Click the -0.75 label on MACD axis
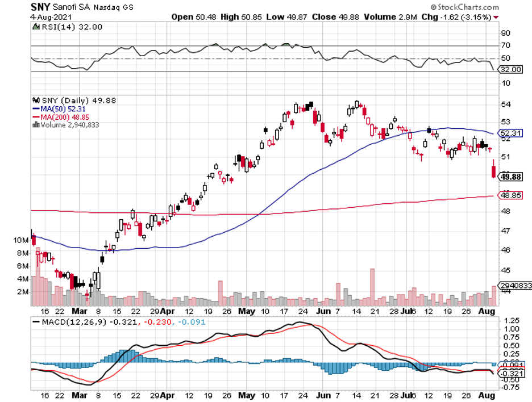This screenshot has width=532, height=402. pyautogui.click(x=510, y=388)
